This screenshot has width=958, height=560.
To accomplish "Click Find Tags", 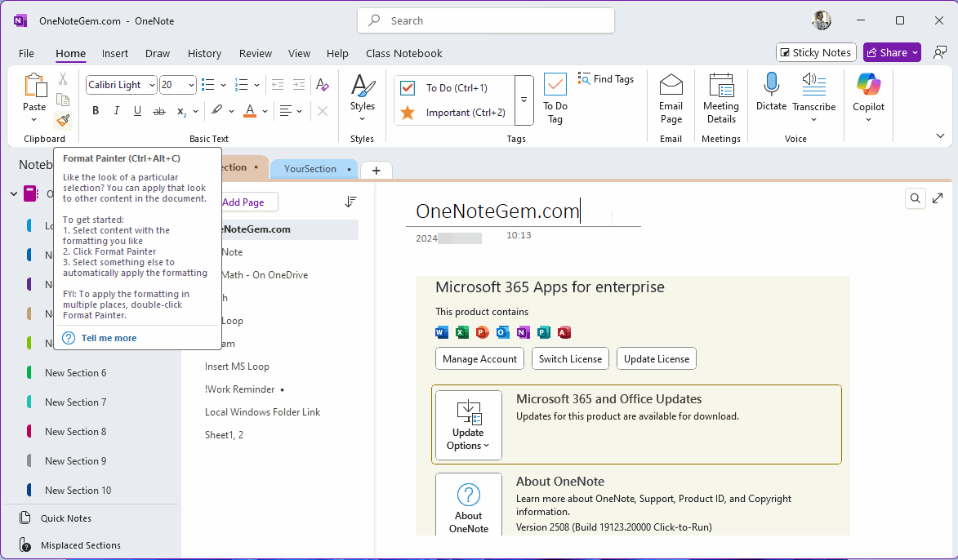I will pos(607,78).
